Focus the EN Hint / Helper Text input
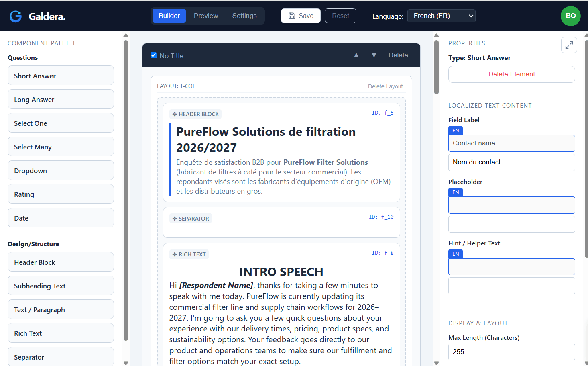 click(511, 267)
